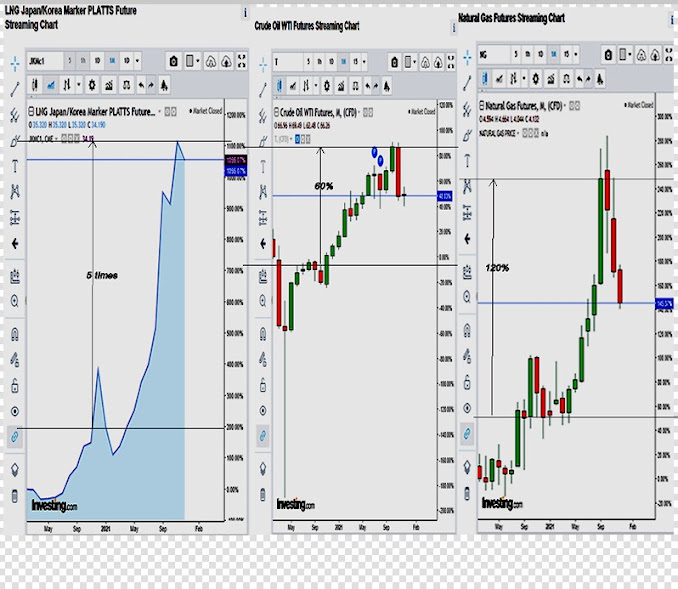Screen dimensions: 678x589
Task: Expand chart-type dropdown on Natural Gas chart
Action: [x=524, y=79]
